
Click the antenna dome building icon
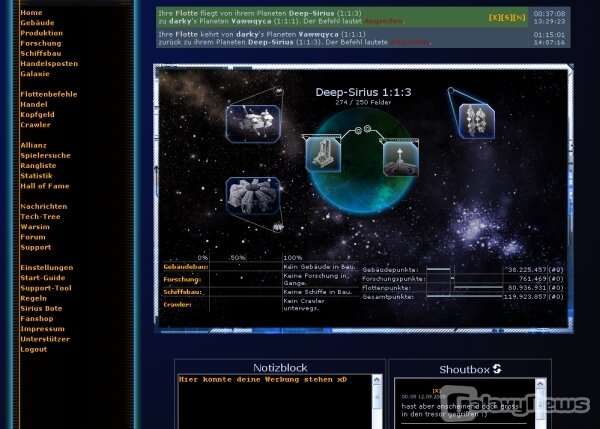(401, 158)
